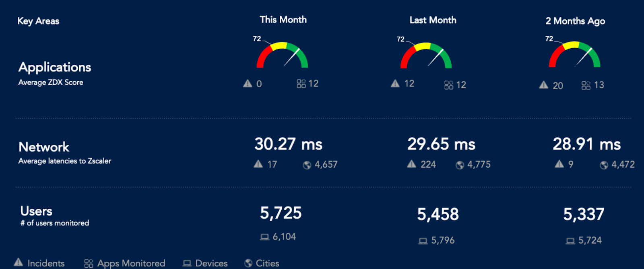Click the laptop icon beside 6,104 devices
This screenshot has width=644, height=269.
tap(264, 237)
